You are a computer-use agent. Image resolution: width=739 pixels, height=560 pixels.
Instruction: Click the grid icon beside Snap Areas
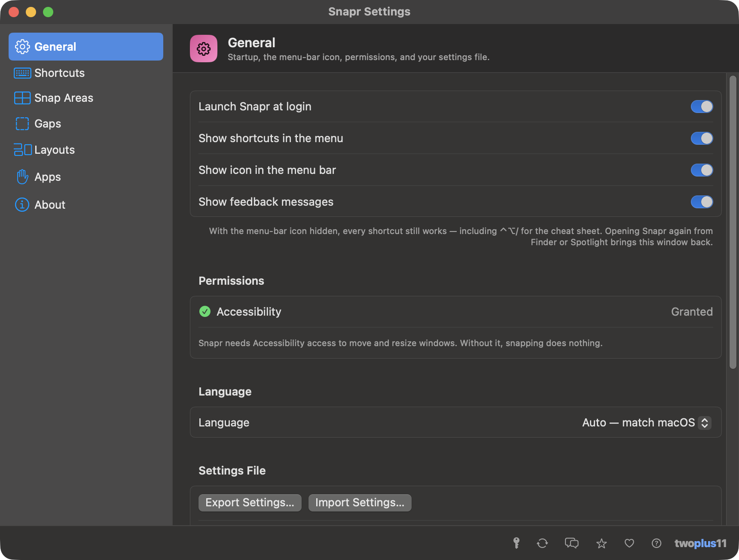point(22,98)
